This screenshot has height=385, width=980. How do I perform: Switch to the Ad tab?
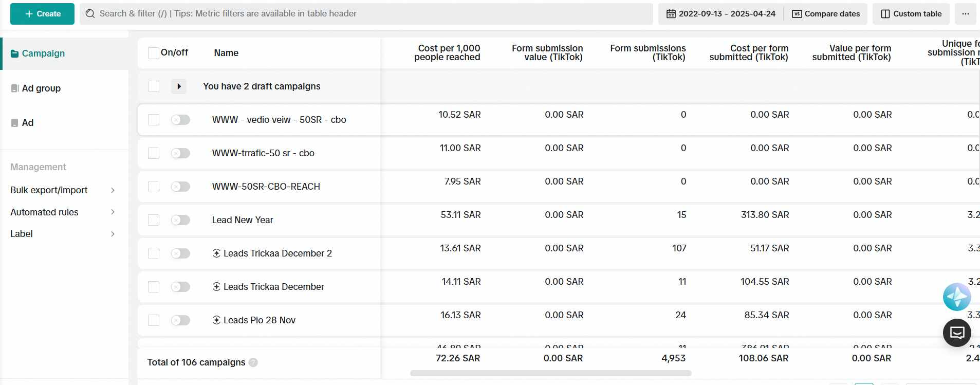click(x=28, y=123)
